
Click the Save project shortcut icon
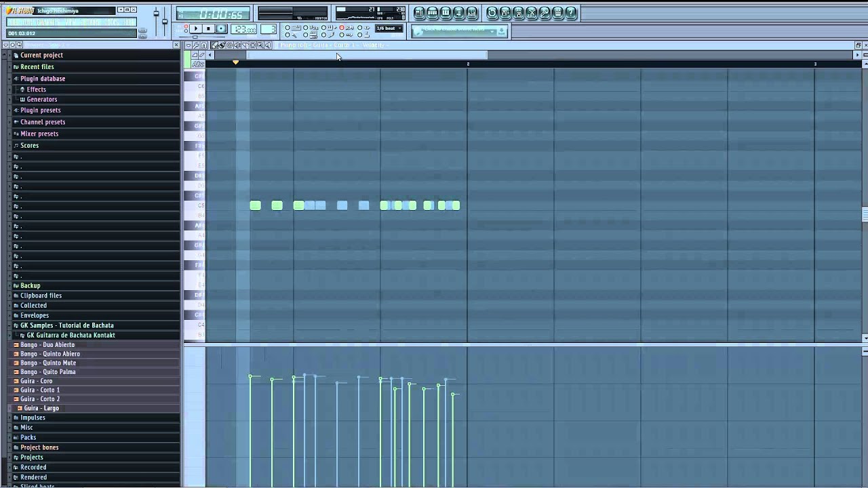[505, 13]
